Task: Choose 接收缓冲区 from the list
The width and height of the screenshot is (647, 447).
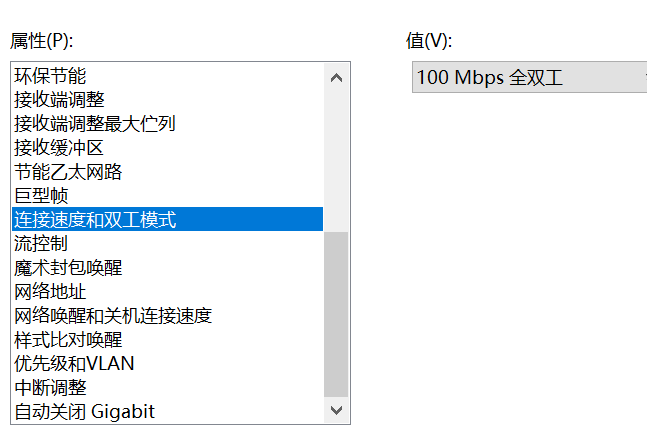Action: 59,148
